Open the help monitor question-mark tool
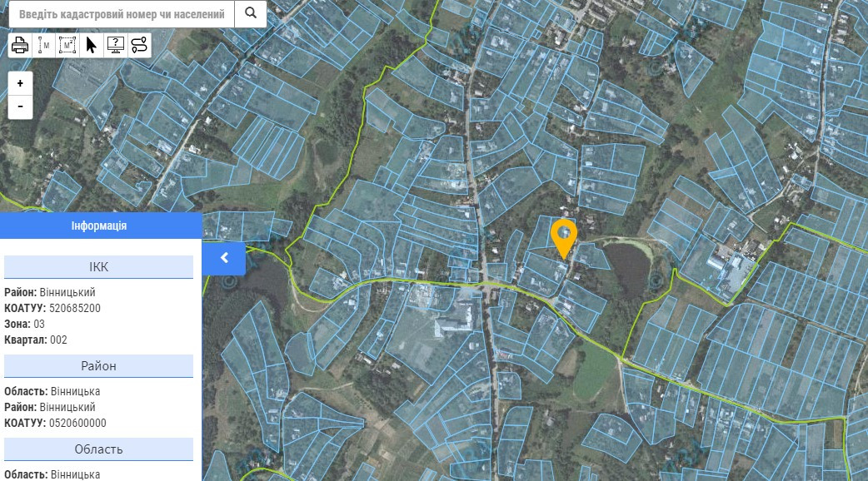The height and width of the screenshot is (481, 868). (x=115, y=45)
